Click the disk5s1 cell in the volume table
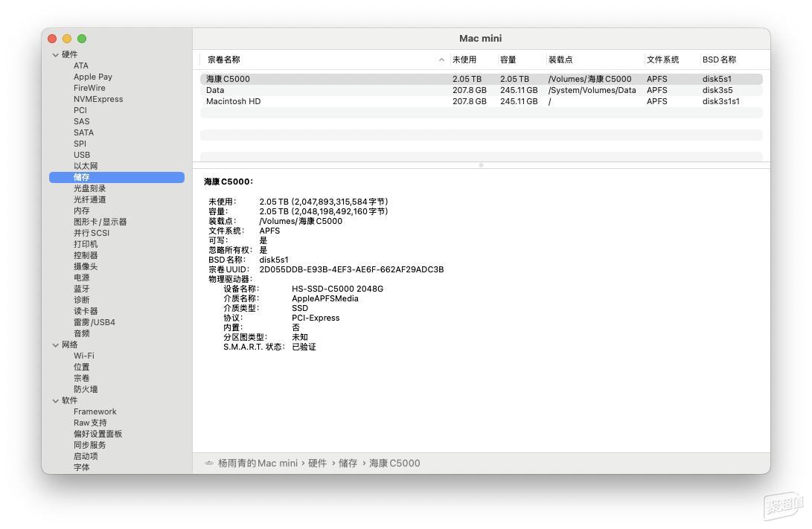The width and height of the screenshot is (812, 529). 717,79
